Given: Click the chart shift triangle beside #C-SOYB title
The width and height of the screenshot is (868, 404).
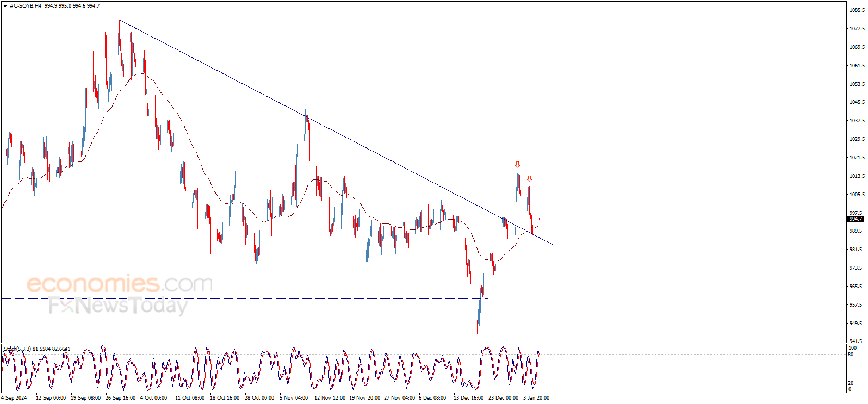Looking at the screenshot, I should tap(5, 6).
